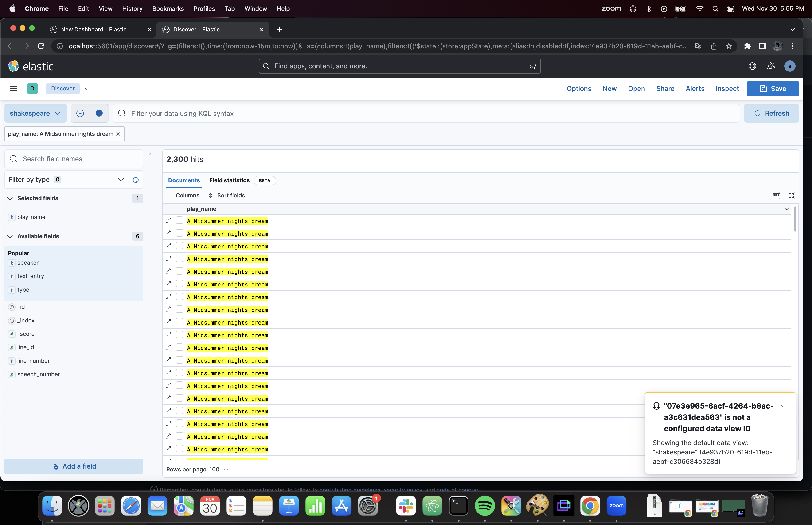Viewport: 812px width, 525px height.
Task: Open saved query options with the speech-bubble icon
Action: coord(80,113)
